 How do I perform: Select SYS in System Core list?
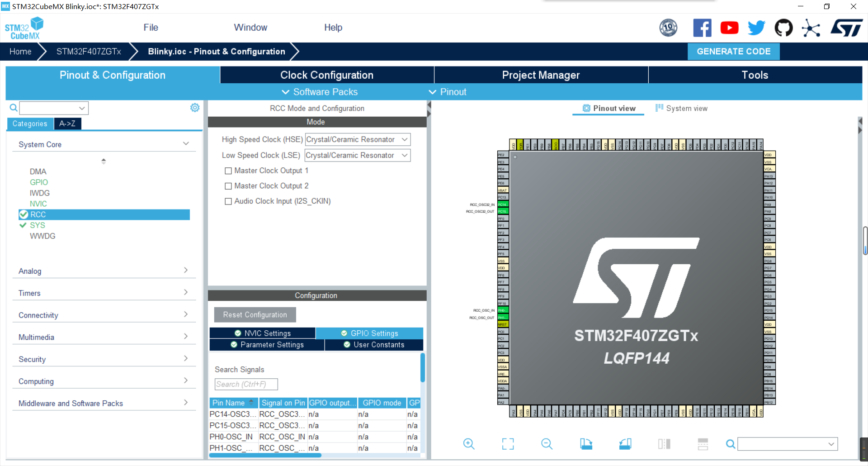tap(38, 225)
